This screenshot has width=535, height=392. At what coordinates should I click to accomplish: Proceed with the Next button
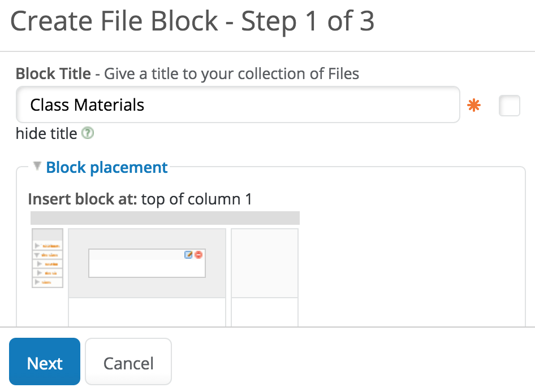click(x=45, y=362)
